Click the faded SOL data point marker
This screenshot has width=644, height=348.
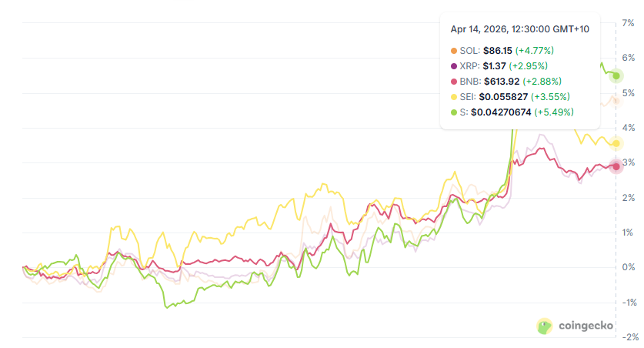click(616, 101)
